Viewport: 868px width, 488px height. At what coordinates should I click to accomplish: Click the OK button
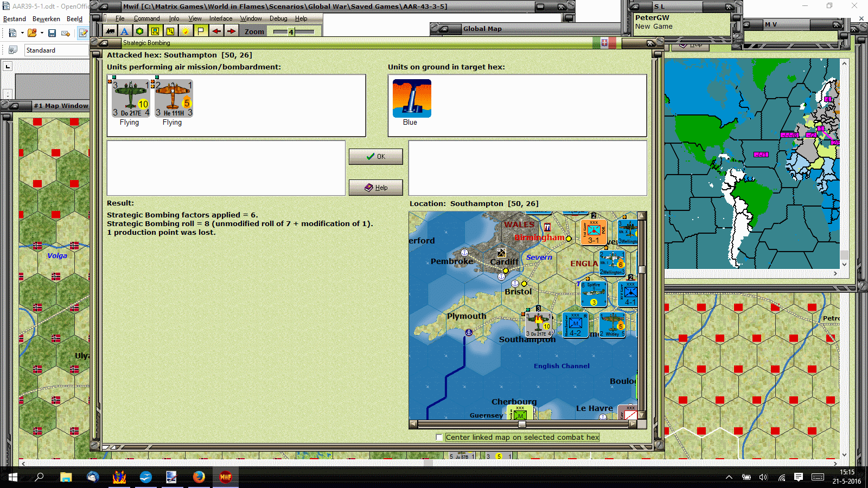coord(375,156)
